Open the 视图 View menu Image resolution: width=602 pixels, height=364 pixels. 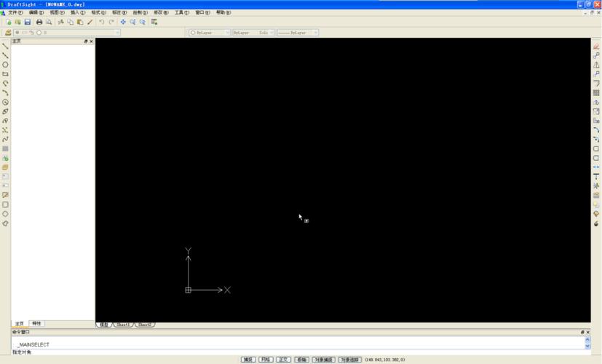(57, 12)
